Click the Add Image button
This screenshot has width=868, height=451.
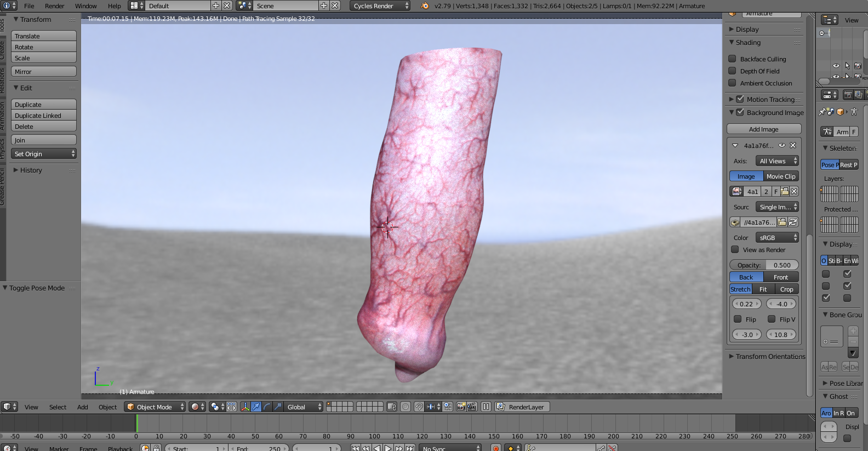764,129
